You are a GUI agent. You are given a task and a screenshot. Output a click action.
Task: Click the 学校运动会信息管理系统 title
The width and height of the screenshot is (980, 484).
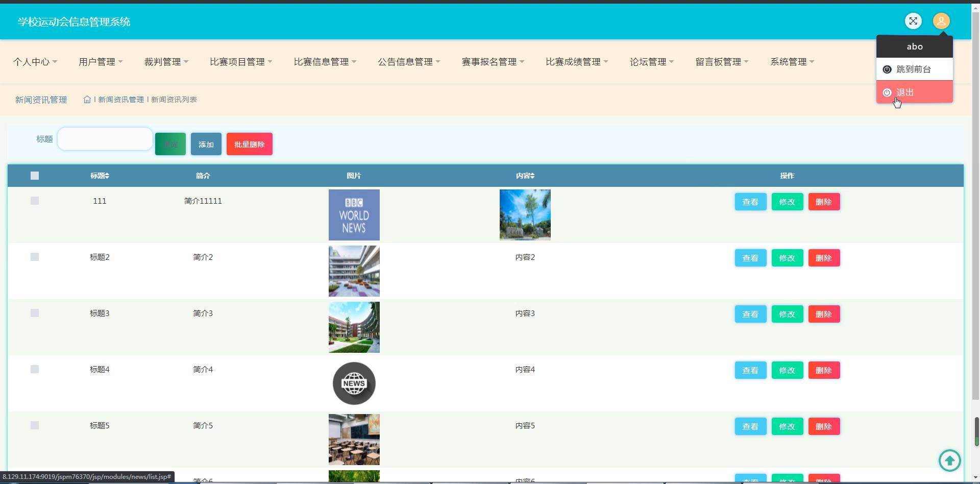pos(74,21)
